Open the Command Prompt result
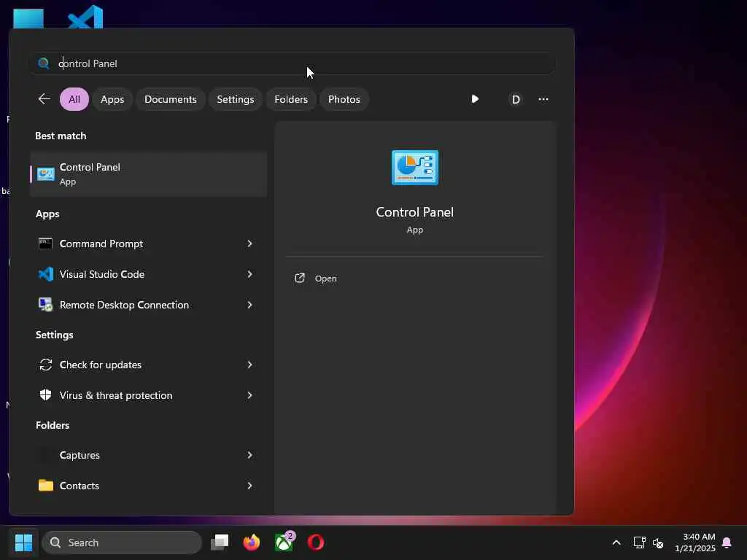The image size is (747, 560). 148,244
